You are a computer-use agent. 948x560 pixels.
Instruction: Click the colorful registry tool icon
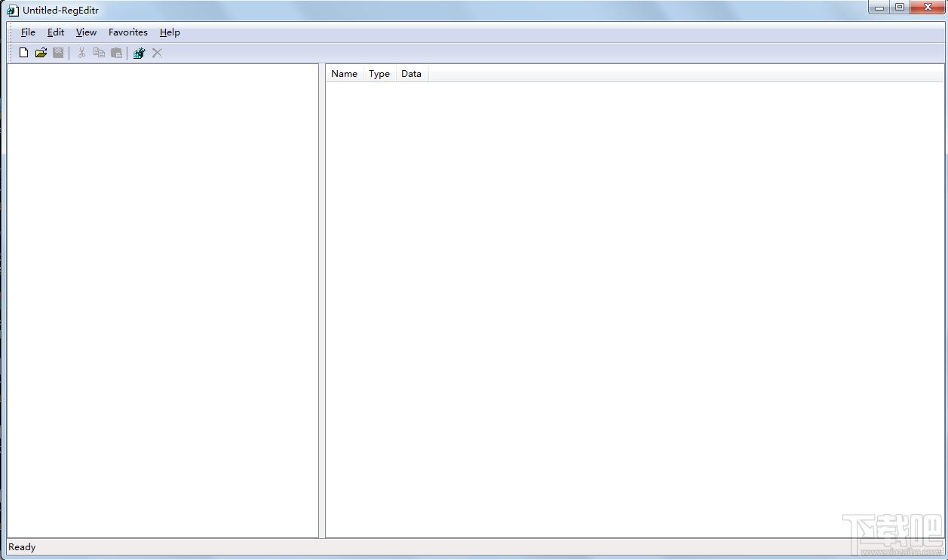click(x=139, y=52)
